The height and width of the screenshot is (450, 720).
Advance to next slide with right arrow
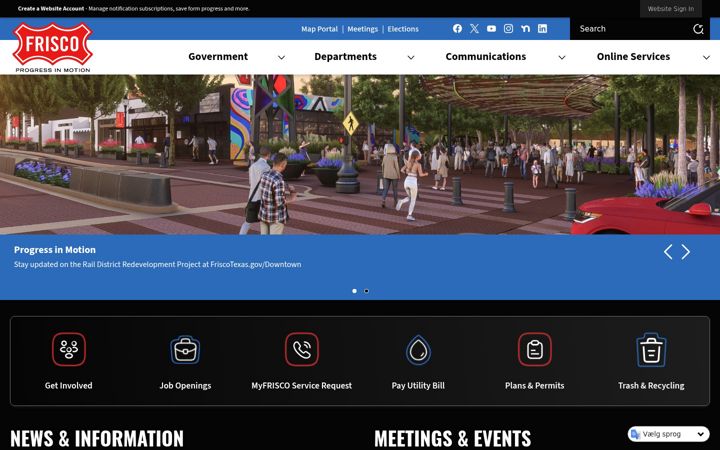686,252
